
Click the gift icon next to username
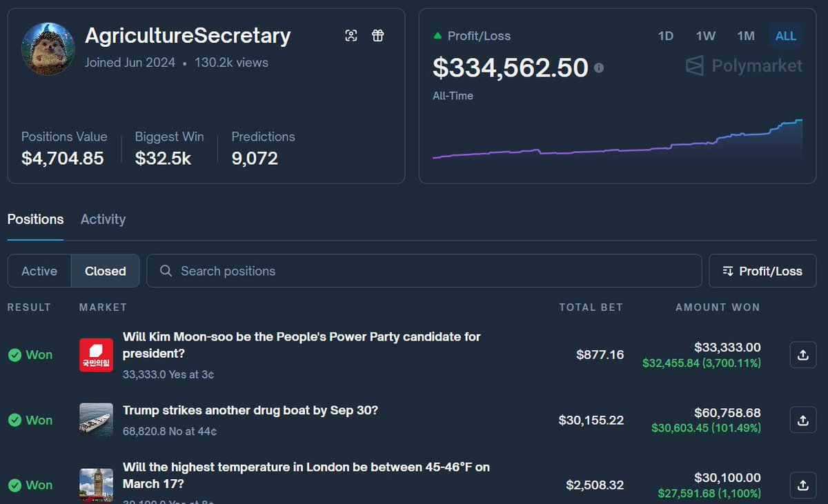tap(377, 36)
